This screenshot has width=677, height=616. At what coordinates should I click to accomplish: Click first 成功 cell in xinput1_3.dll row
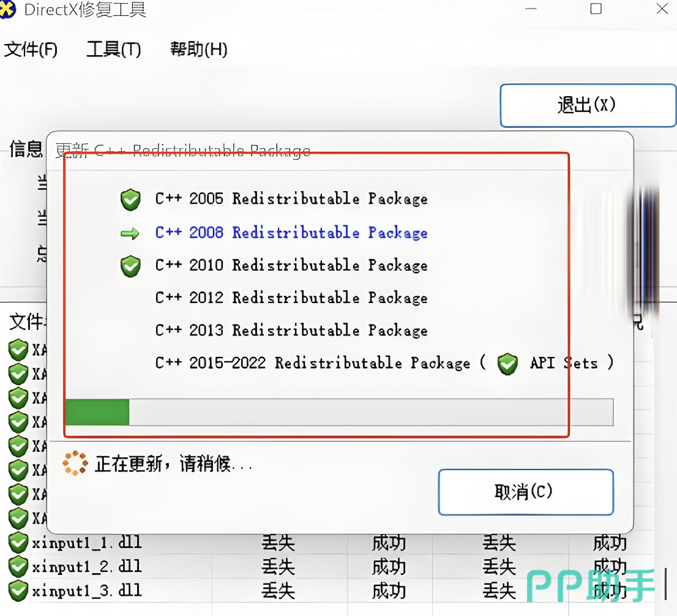(389, 591)
